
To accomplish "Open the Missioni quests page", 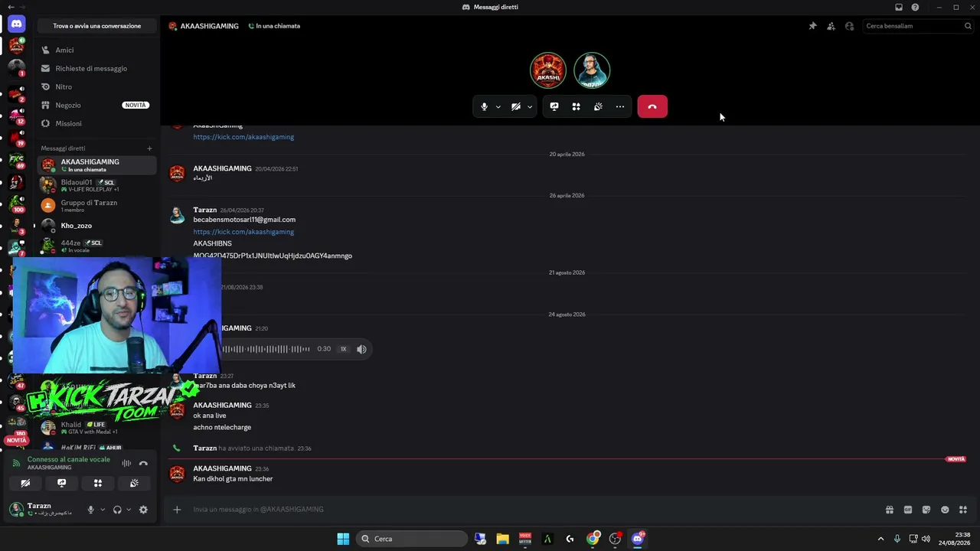I will coord(96,123).
